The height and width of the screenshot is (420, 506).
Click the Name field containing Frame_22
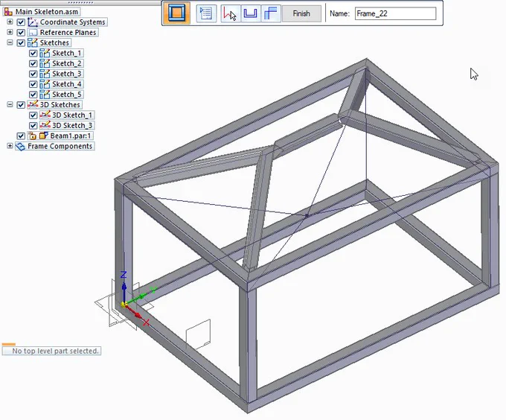(x=395, y=13)
